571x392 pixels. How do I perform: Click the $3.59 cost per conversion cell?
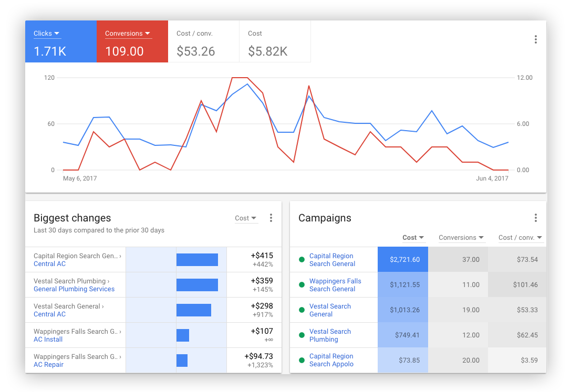tap(517, 361)
